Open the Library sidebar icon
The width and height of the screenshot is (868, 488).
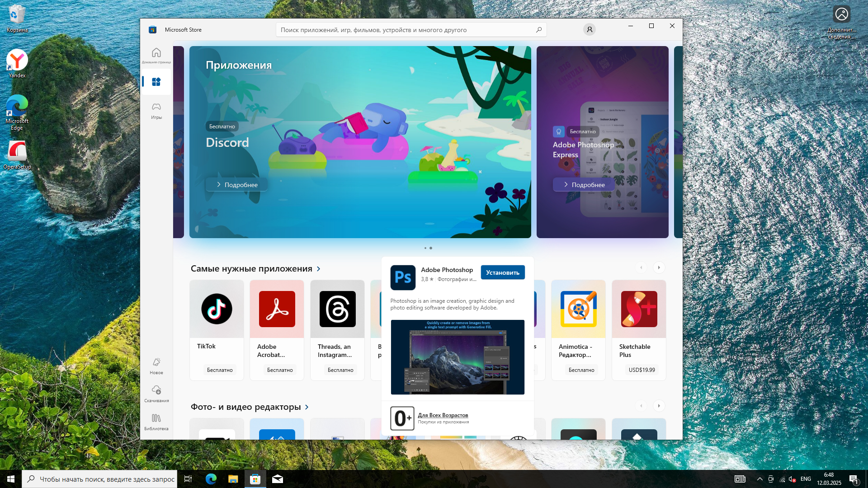pyautogui.click(x=156, y=418)
